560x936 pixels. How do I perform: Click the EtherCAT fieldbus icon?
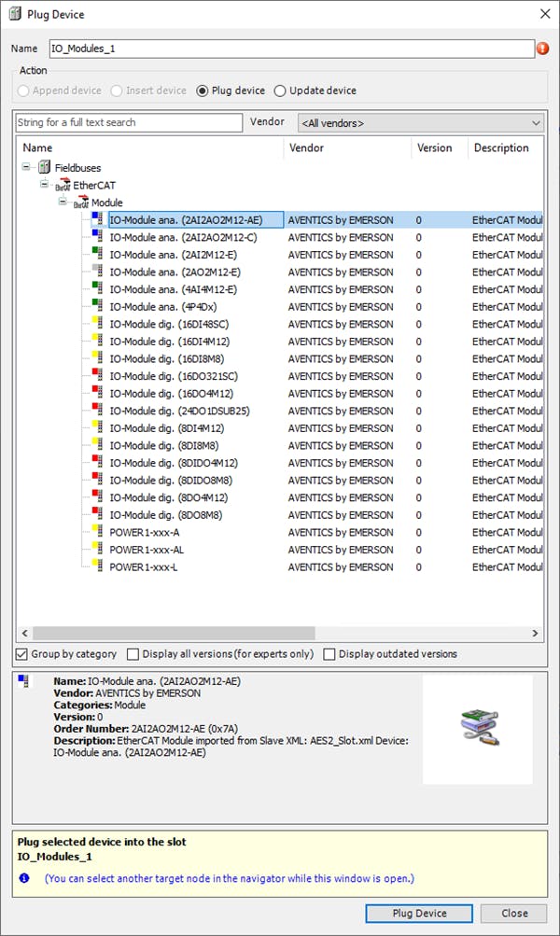point(63,185)
